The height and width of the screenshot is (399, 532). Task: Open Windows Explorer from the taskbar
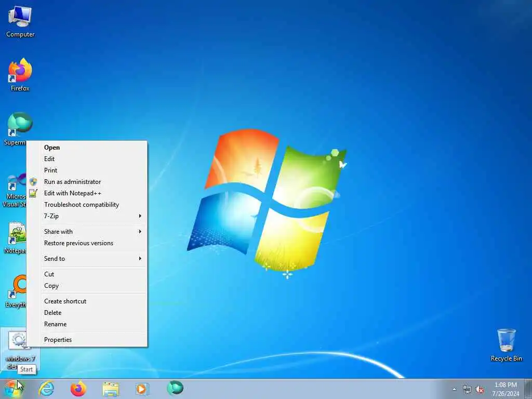point(111,389)
